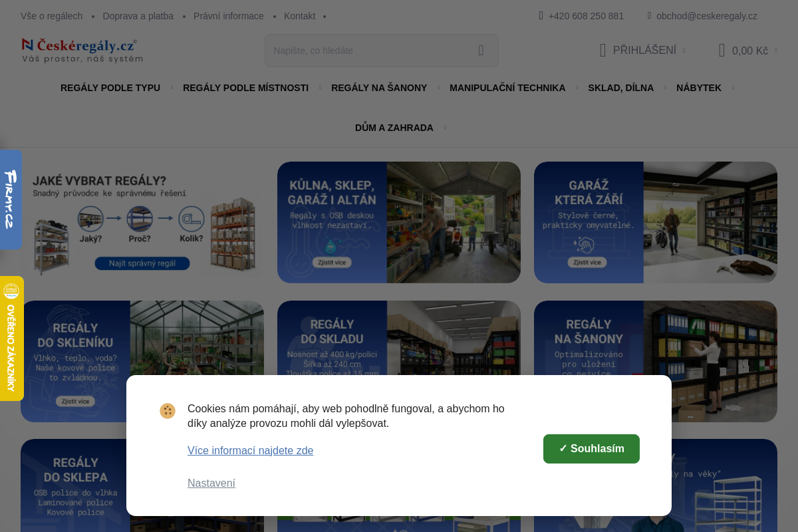Expand the Přihlášení dropdown arrow
The width and height of the screenshot is (798, 532).
tap(684, 51)
